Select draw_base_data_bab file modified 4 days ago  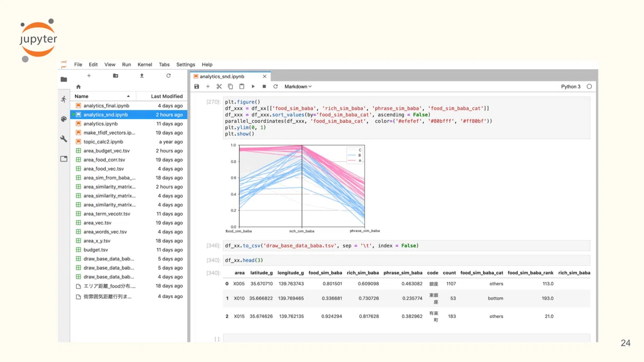pos(129,277)
